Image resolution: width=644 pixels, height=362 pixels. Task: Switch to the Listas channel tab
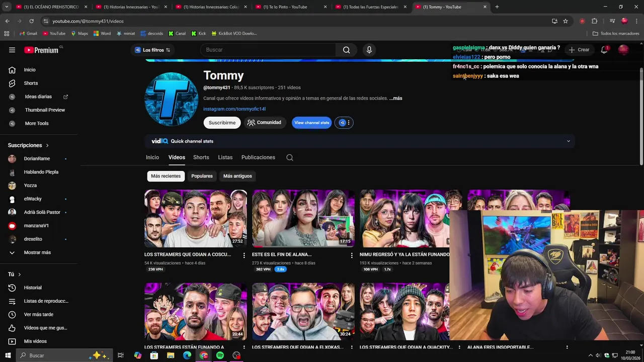point(225,157)
